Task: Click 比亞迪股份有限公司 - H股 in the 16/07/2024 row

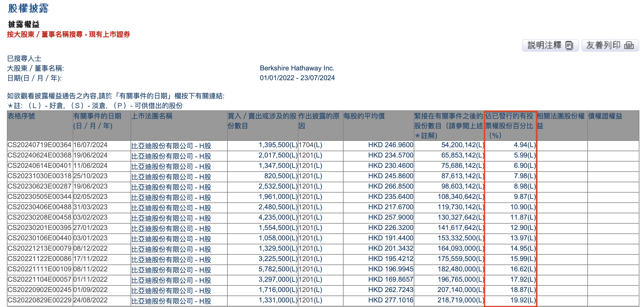Action: click(x=171, y=146)
